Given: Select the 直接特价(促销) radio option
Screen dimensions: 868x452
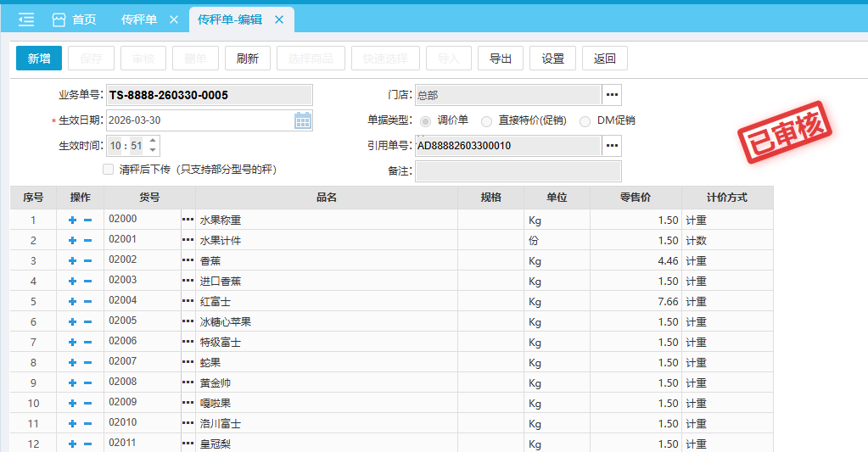Looking at the screenshot, I should (486, 120).
